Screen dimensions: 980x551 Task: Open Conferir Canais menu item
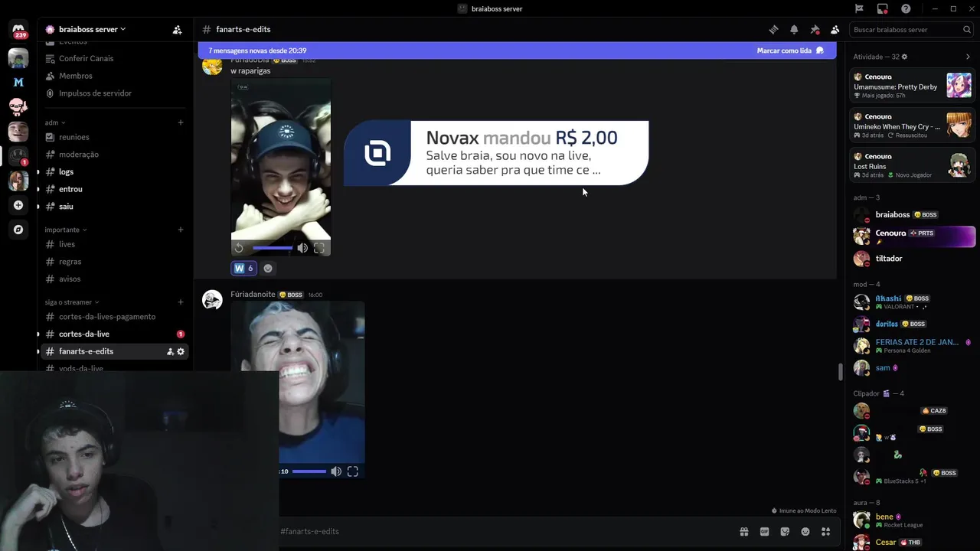point(115,58)
